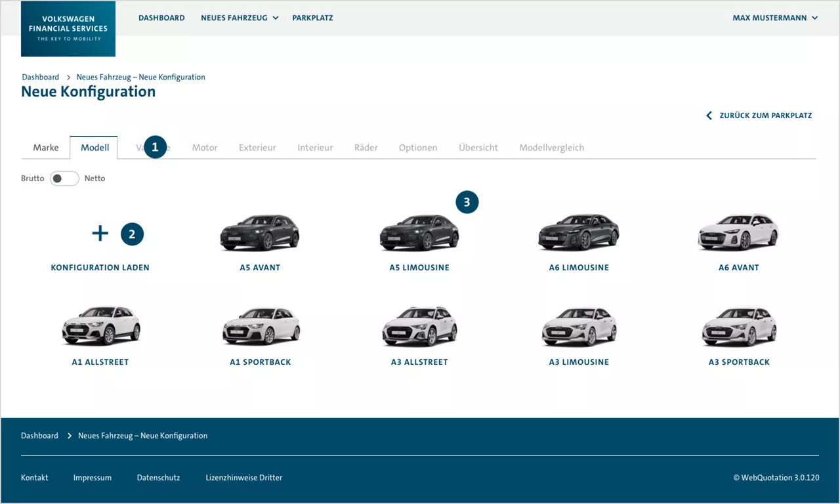Image resolution: width=840 pixels, height=504 pixels.
Task: Click the Volkswagen Financial Services logo
Action: [68, 28]
